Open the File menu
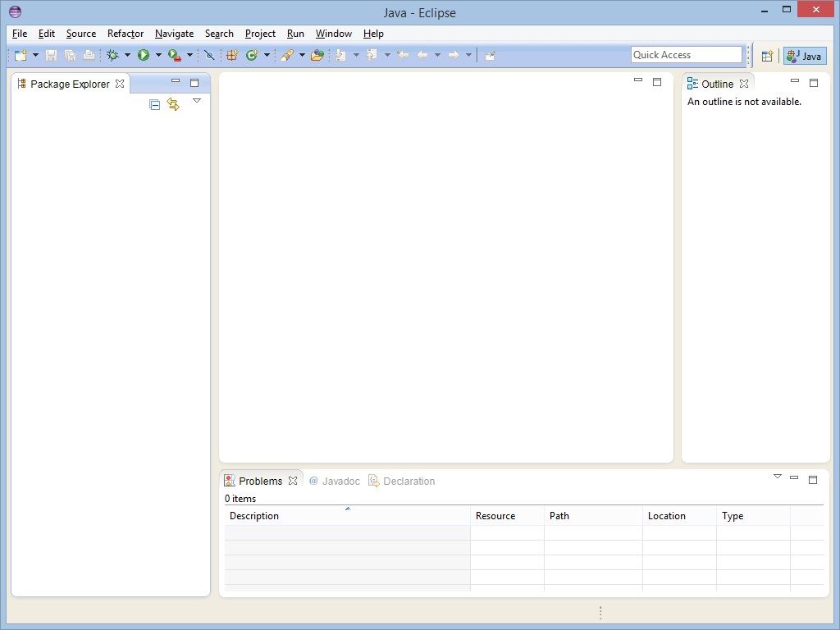This screenshot has height=630, width=840. point(20,33)
